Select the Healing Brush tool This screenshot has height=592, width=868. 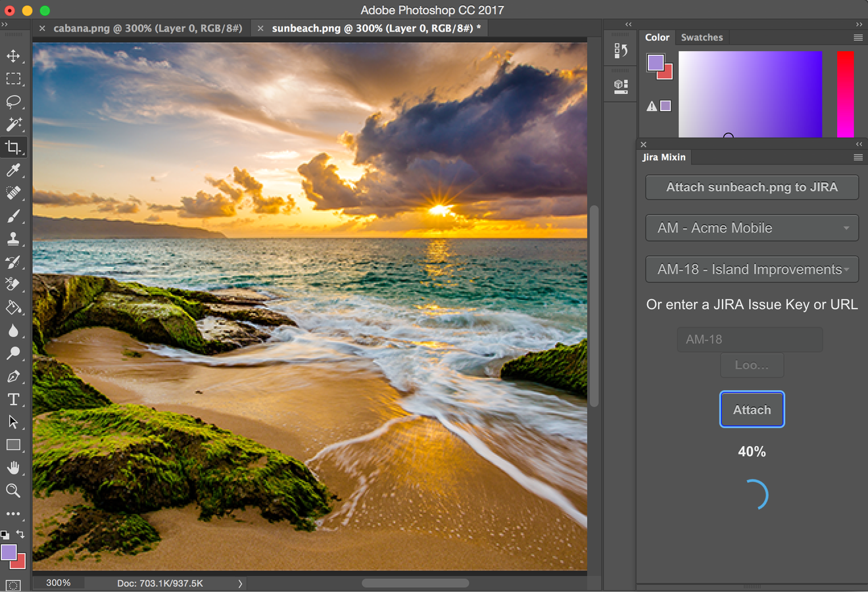[x=13, y=193]
